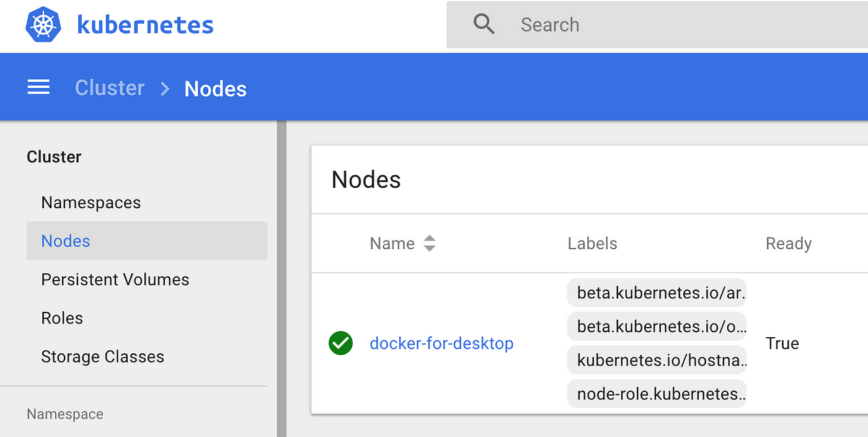Click the Kubernetes helm logo icon
The height and width of the screenshot is (437, 868).
(44, 25)
